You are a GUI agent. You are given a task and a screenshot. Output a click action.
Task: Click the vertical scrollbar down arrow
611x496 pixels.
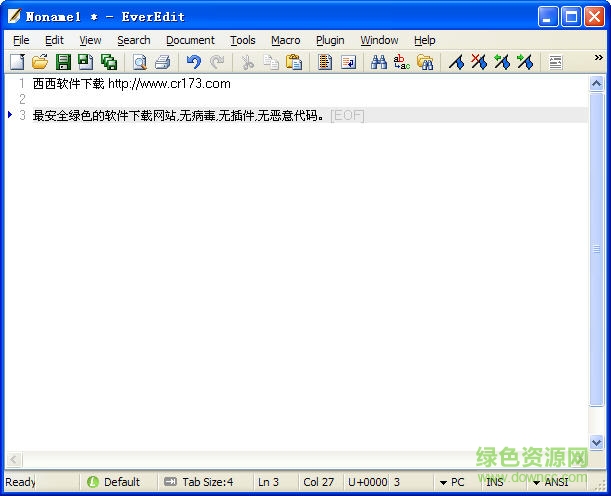click(x=597, y=442)
